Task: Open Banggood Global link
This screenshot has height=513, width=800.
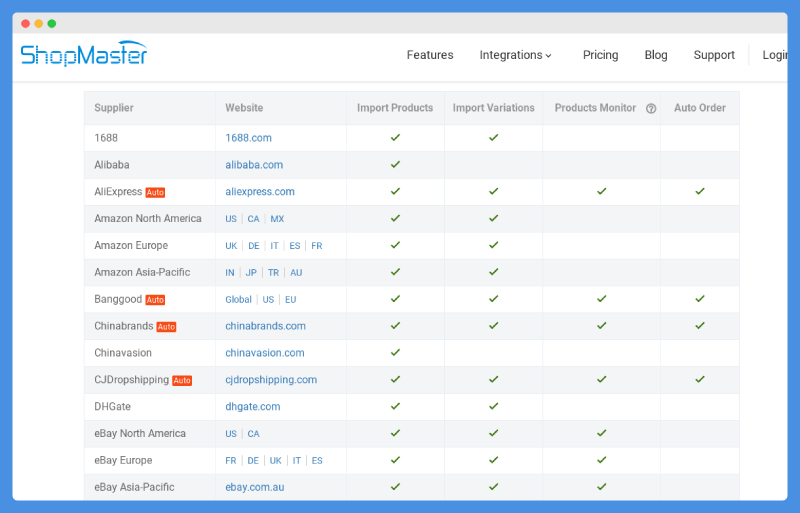Action: (x=238, y=300)
